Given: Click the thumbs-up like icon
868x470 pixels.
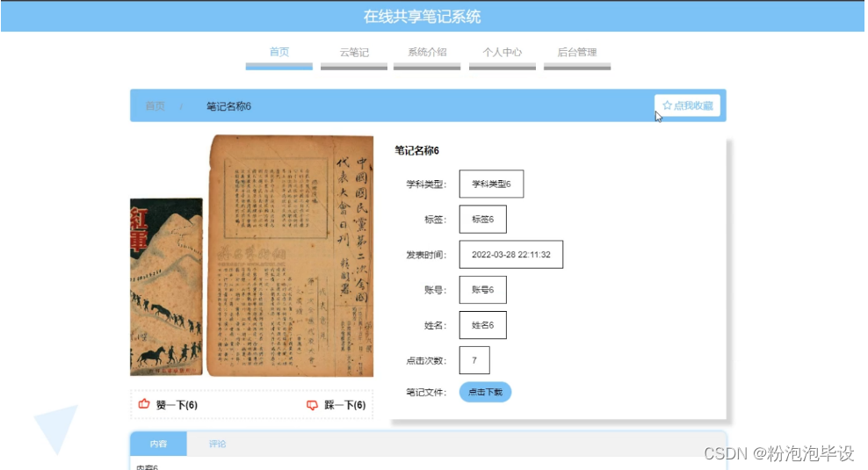Looking at the screenshot, I should (x=144, y=404).
